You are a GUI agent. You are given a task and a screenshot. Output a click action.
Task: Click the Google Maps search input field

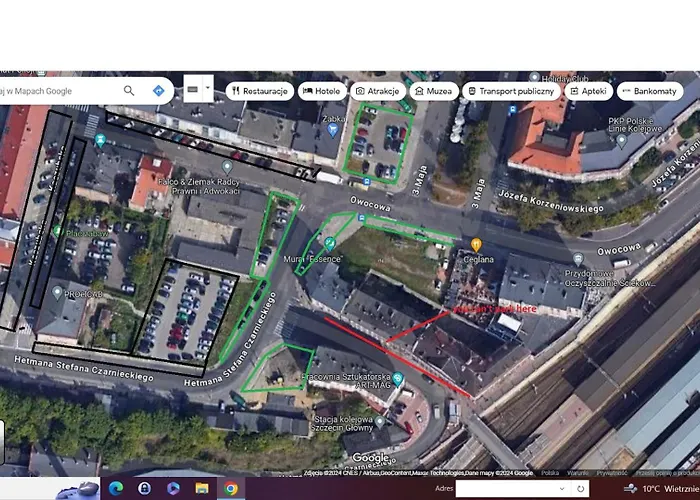pos(60,91)
